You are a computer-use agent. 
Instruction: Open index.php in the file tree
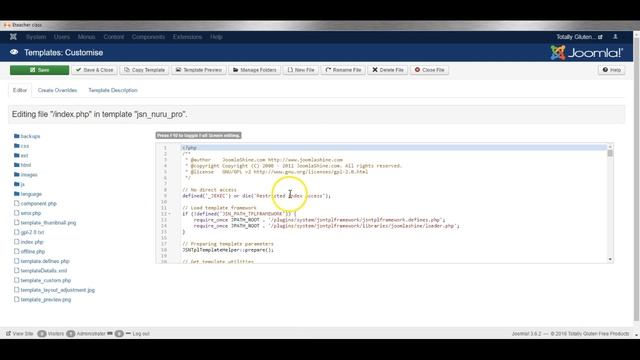(29, 242)
